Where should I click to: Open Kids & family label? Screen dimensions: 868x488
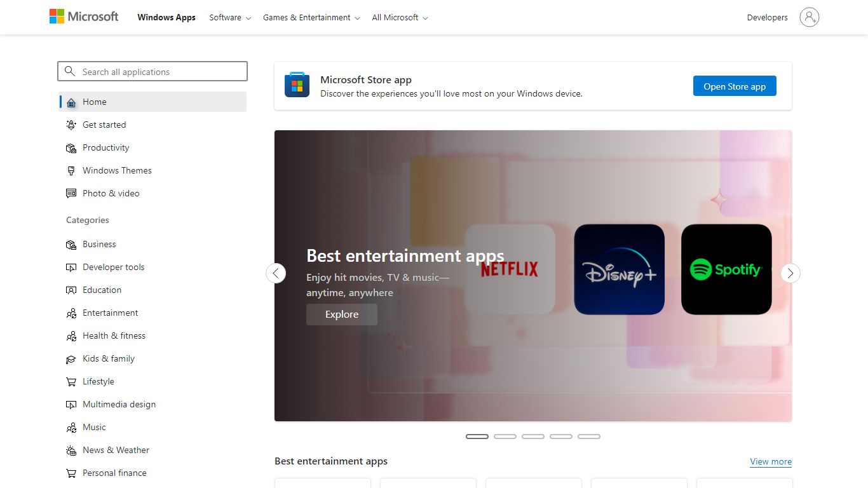click(109, 358)
